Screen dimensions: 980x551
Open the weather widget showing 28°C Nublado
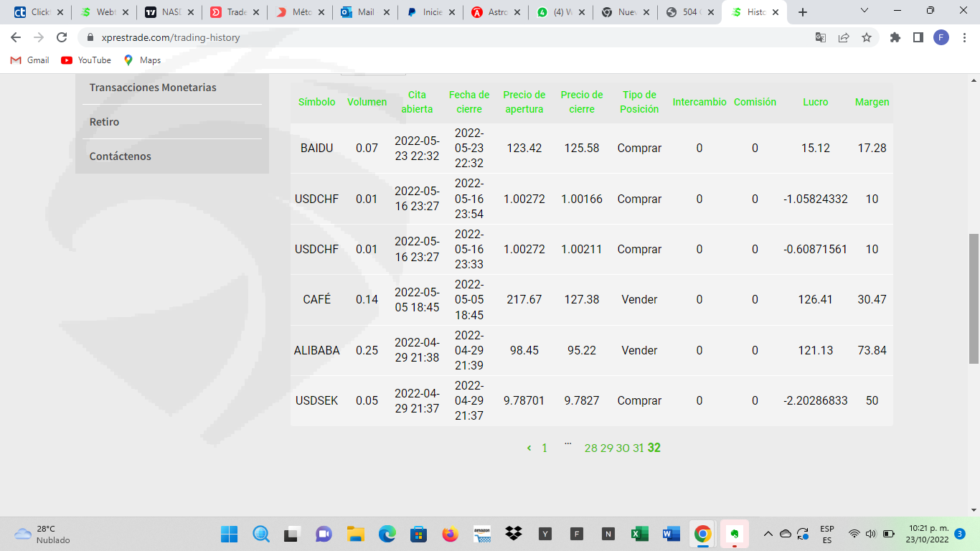(43, 534)
